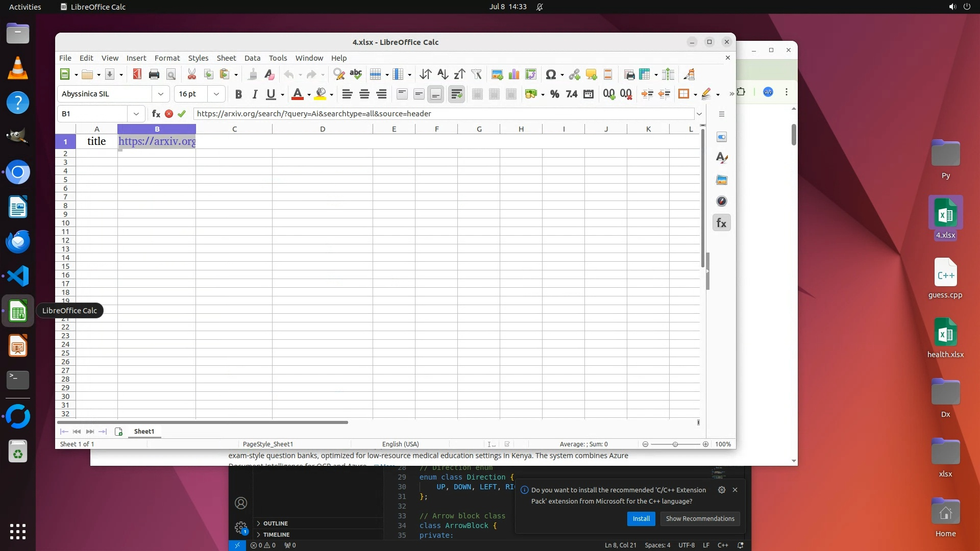Viewport: 980px width, 551px height.
Task: Click the formula input line
Action: tap(443, 114)
